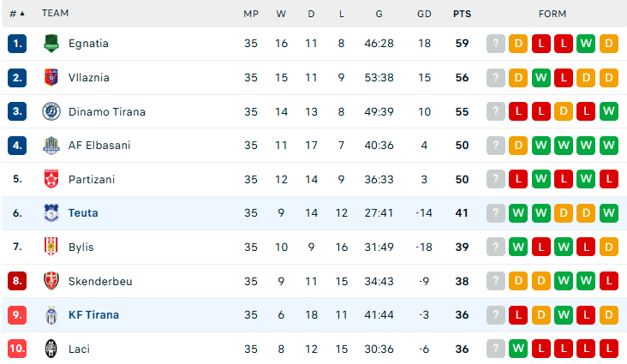Click the Egnatia team crest icon
Image resolution: width=627 pixels, height=364 pixels.
[x=51, y=44]
